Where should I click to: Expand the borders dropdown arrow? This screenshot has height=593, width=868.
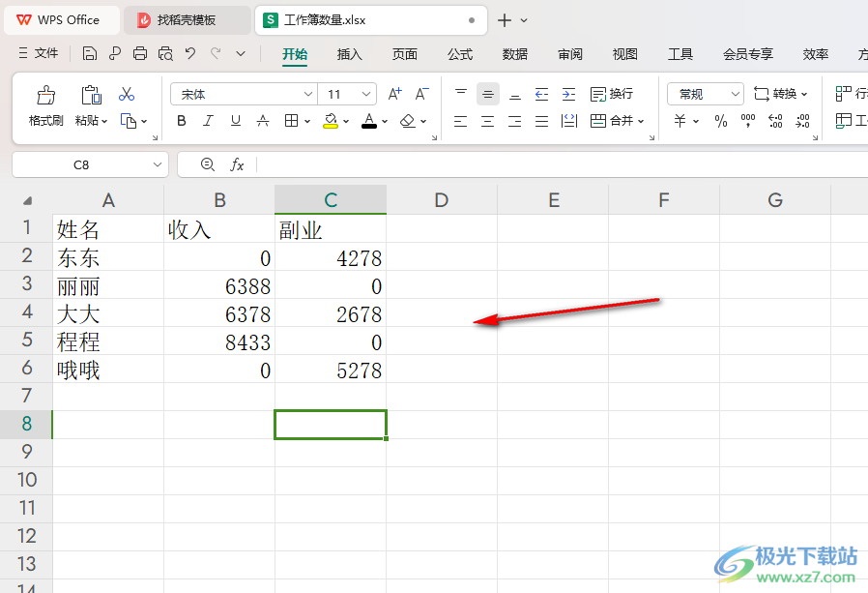pyautogui.click(x=307, y=121)
